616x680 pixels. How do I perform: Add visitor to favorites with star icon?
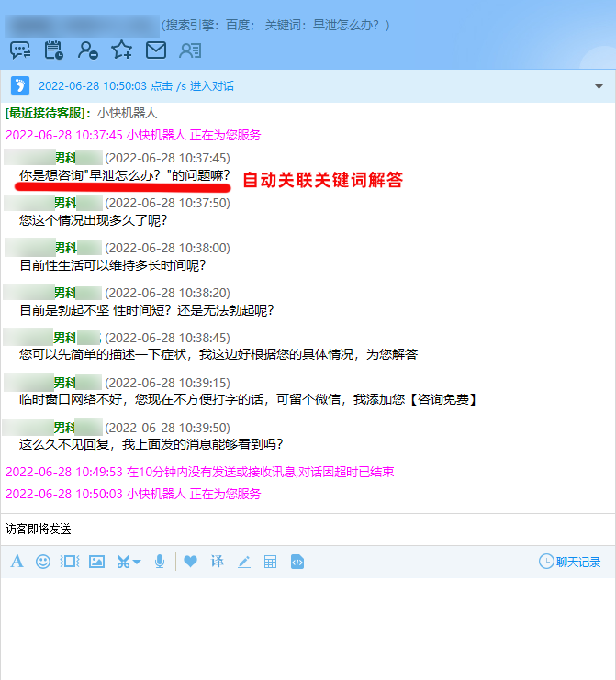pos(121,50)
